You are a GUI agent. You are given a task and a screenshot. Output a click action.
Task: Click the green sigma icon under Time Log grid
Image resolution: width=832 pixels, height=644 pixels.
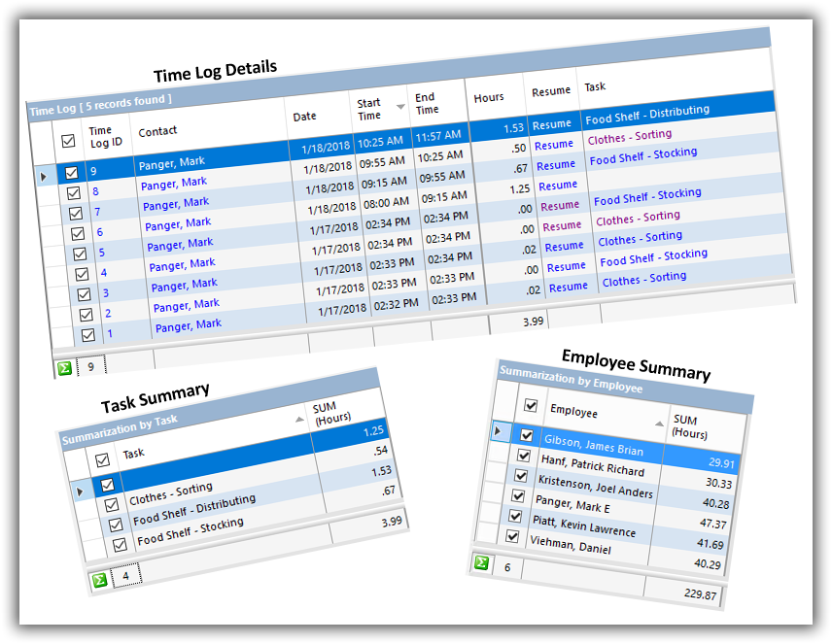pos(64,368)
